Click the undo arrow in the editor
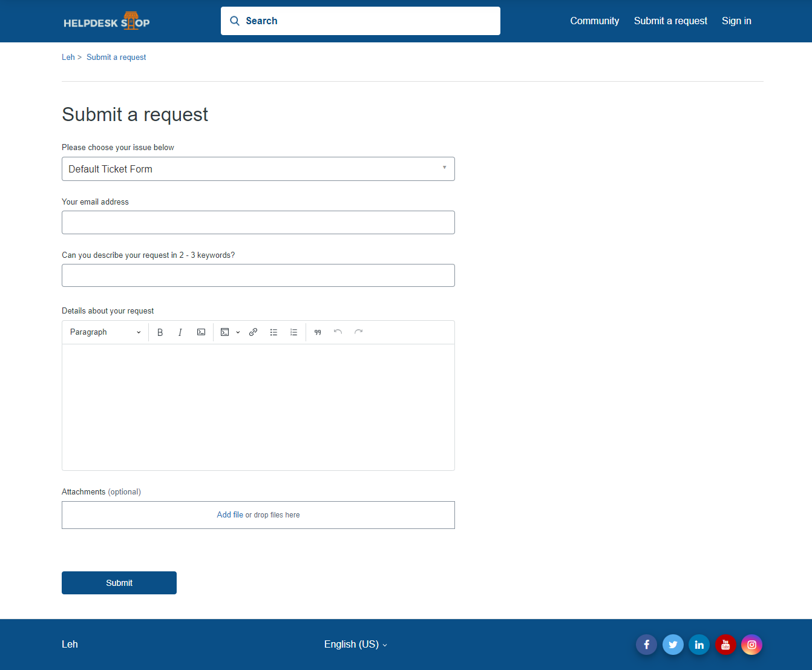Screen dimensions: 812x670 (x=338, y=332)
